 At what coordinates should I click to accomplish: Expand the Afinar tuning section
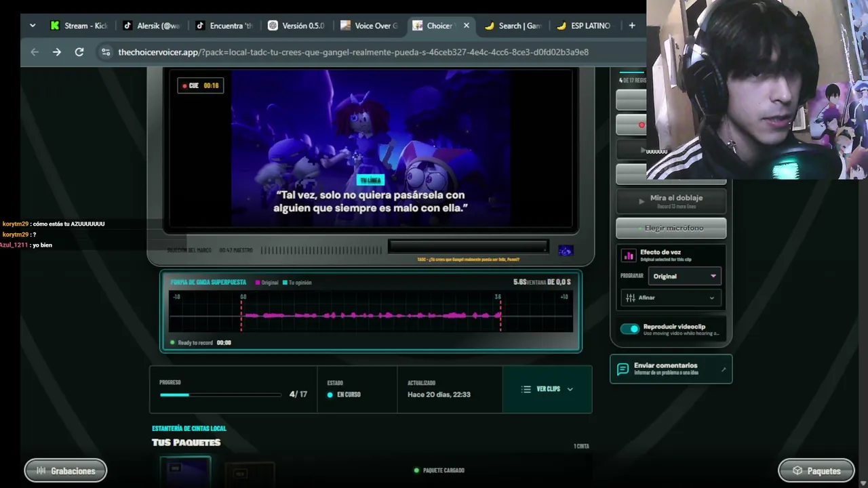(x=671, y=298)
